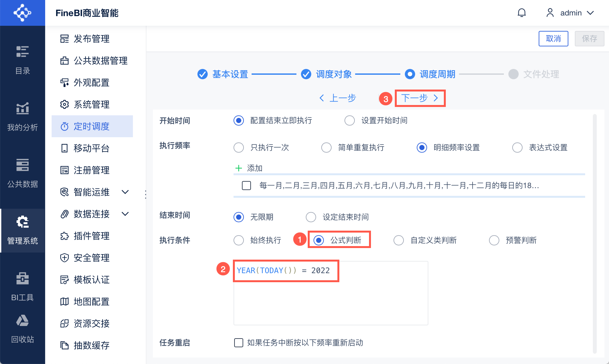609x364 pixels.
Task: Open 插件管理 menu item
Action: (x=92, y=236)
